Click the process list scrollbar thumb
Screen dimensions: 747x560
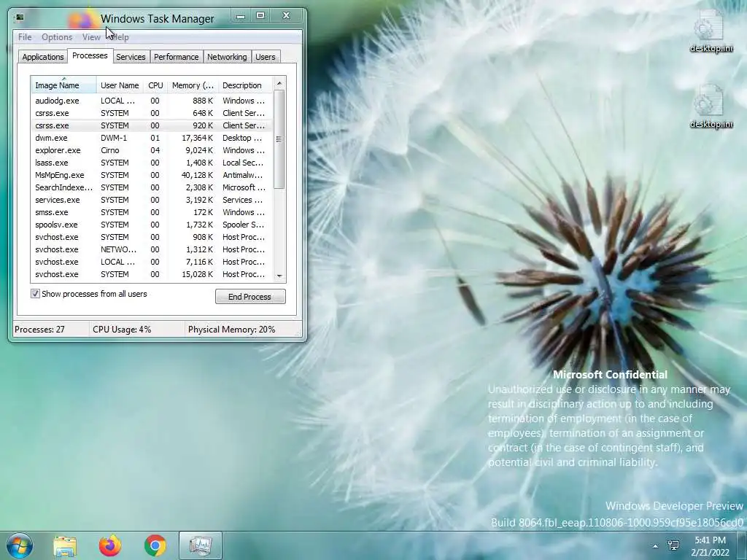point(279,139)
